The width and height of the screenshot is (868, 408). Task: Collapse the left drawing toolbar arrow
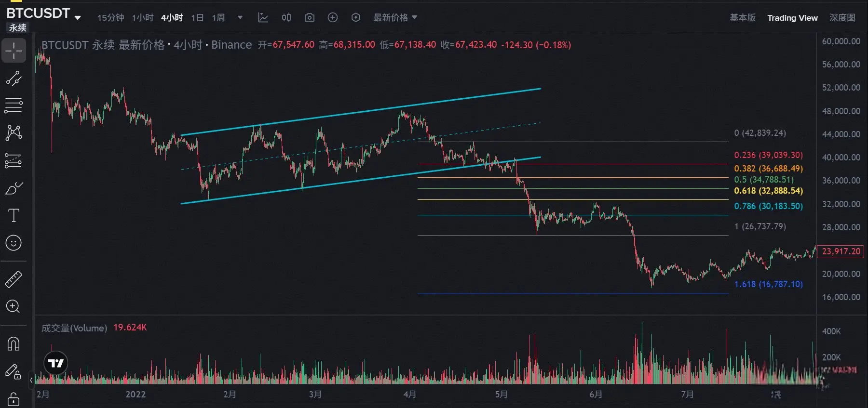click(x=31, y=380)
